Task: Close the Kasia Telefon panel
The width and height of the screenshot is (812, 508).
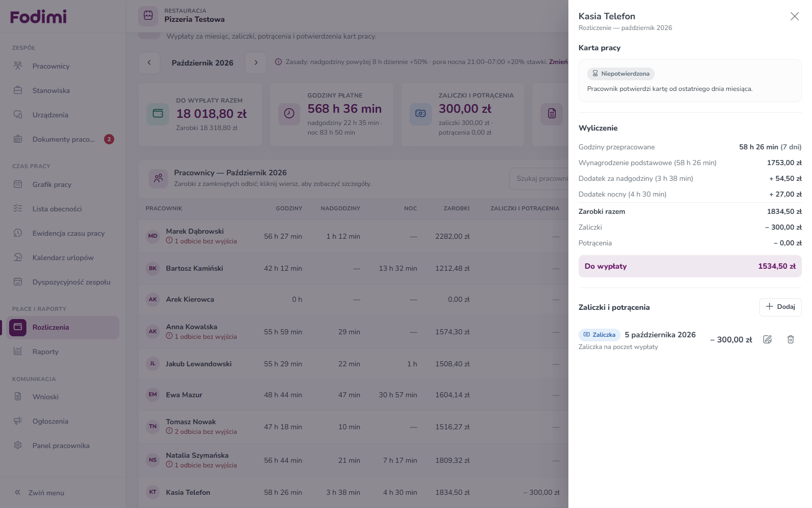Action: point(795,16)
